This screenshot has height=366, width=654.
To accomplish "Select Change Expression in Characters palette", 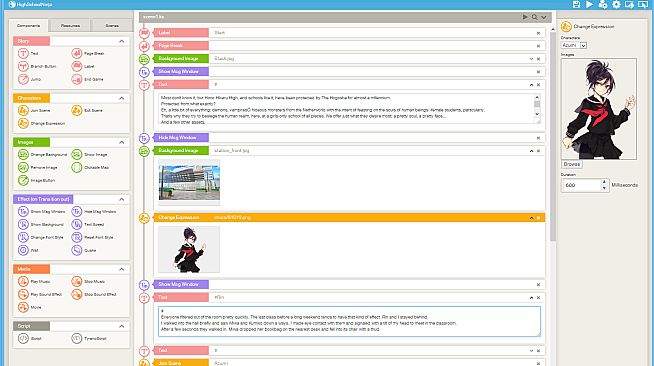I will 41,123.
